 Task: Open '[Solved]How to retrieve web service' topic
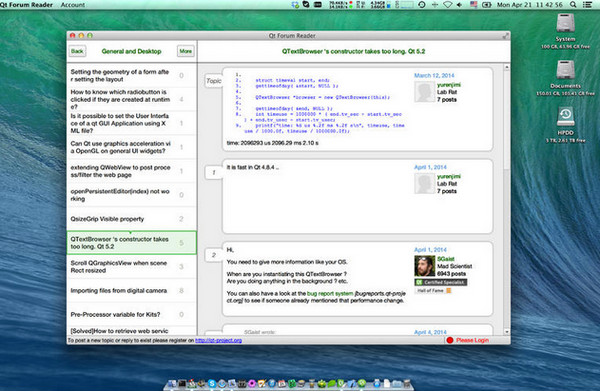click(132, 331)
